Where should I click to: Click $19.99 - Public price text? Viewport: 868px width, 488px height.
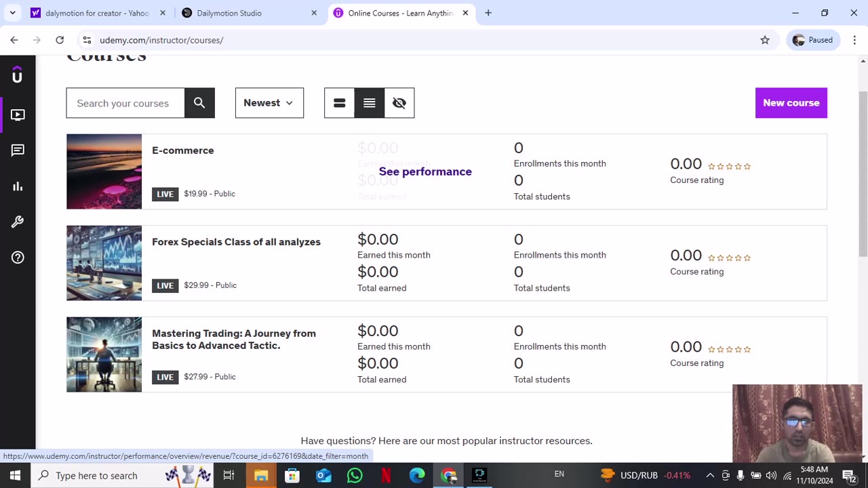tap(210, 194)
